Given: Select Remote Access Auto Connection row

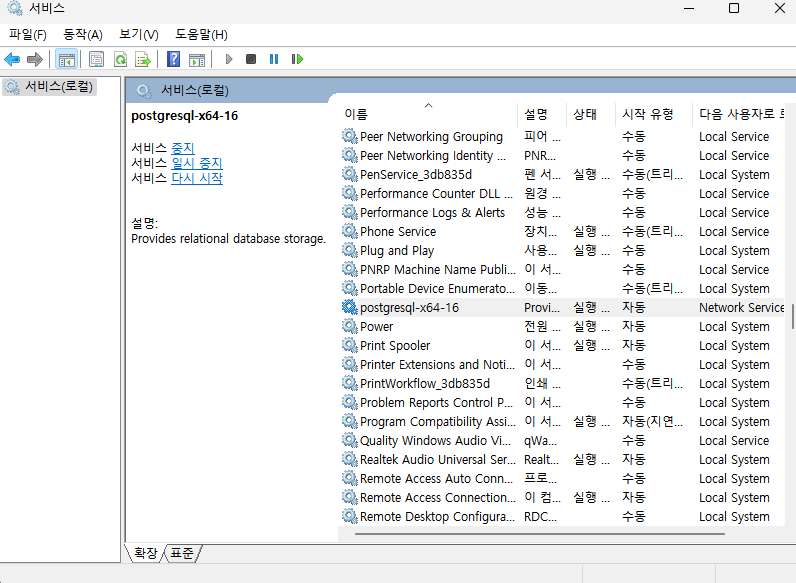Looking at the screenshot, I should [x=563, y=478].
